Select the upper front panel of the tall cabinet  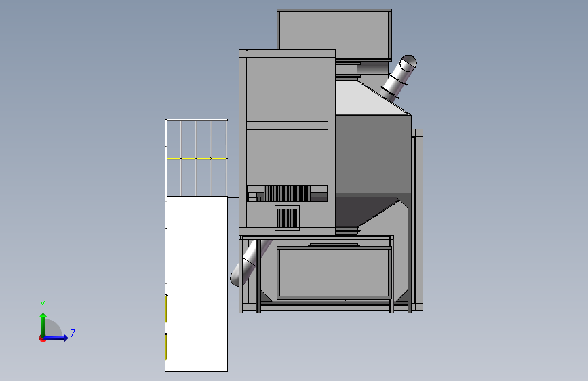[x=288, y=89]
